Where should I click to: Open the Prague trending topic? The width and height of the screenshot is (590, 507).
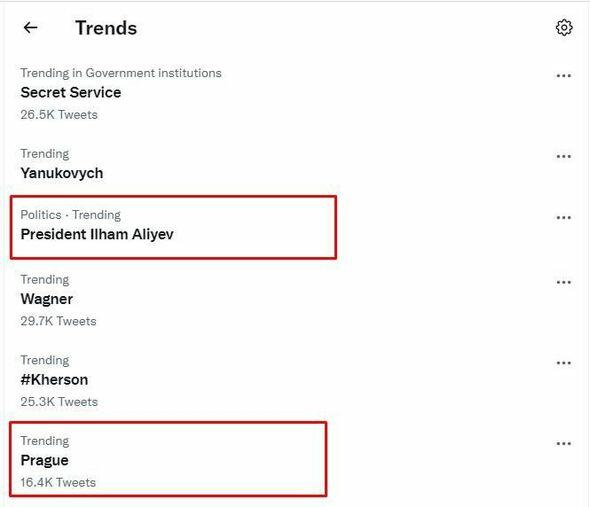[44, 461]
